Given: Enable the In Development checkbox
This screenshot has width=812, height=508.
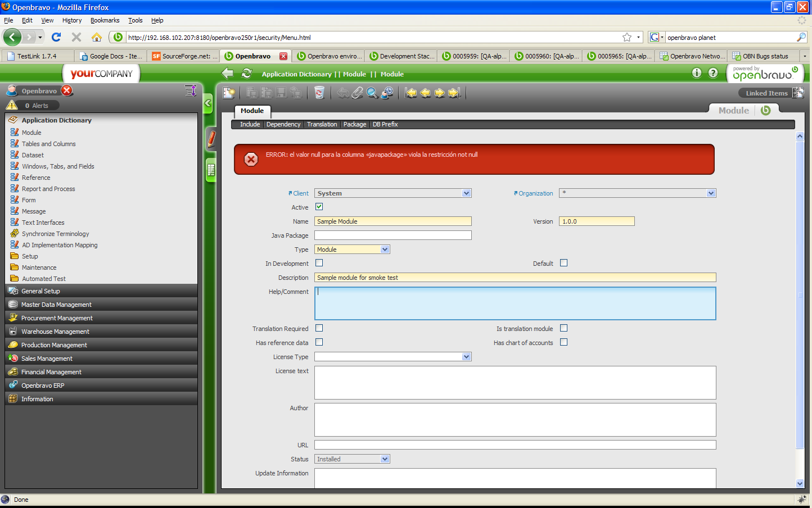Looking at the screenshot, I should (319, 263).
